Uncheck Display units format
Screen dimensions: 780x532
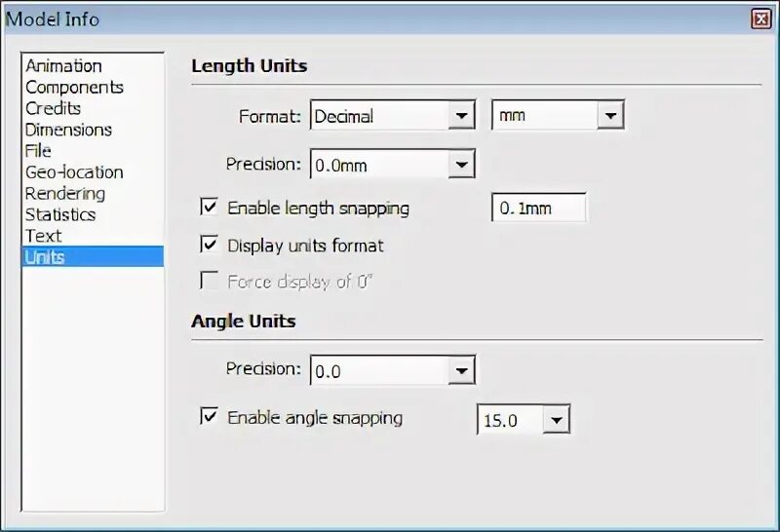click(209, 244)
